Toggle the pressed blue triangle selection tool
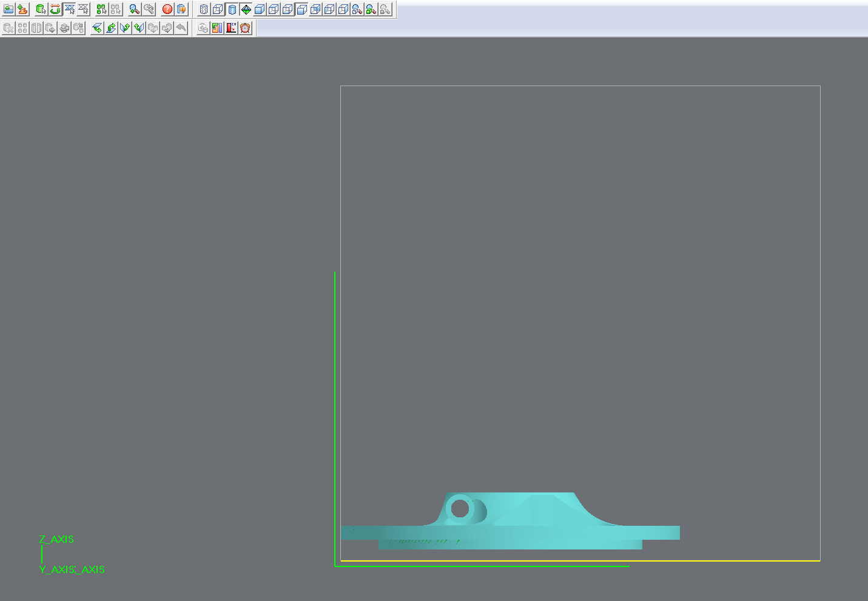Viewport: 868px width, 601px height. pyautogui.click(x=70, y=9)
